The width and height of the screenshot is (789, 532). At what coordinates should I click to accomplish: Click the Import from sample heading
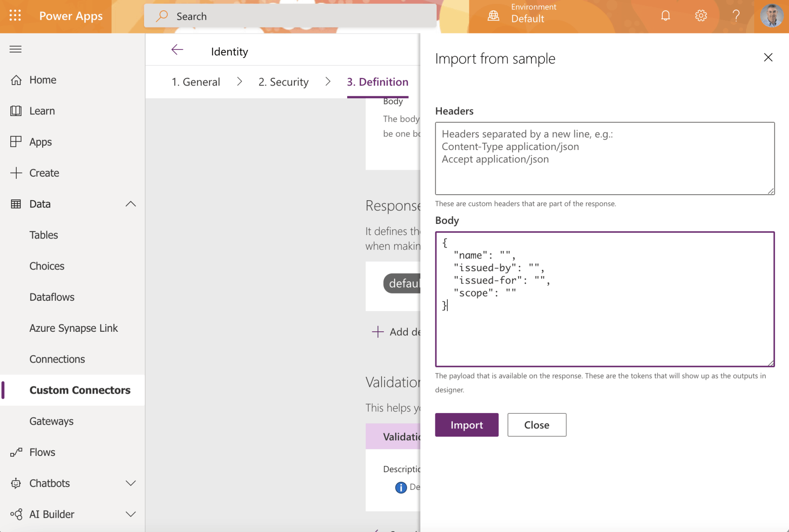click(x=495, y=58)
